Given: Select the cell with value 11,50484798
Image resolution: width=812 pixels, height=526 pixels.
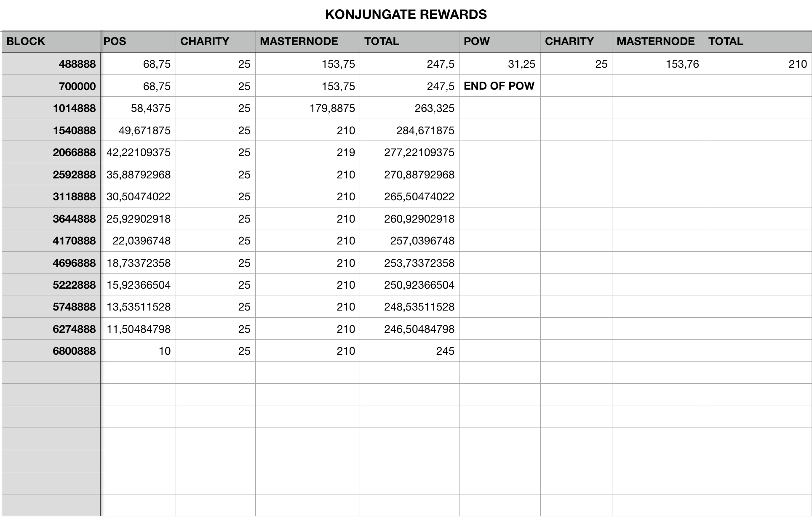Looking at the screenshot, I should click(139, 329).
